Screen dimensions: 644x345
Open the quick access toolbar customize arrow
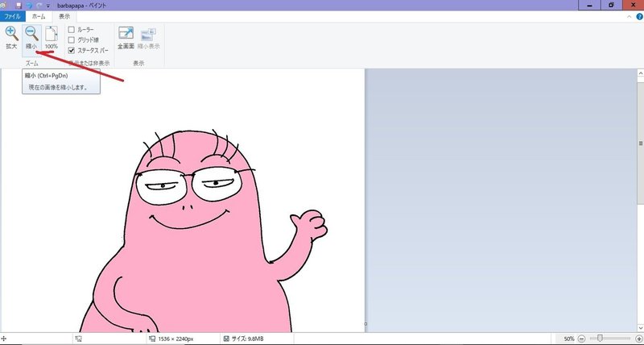[48, 6]
